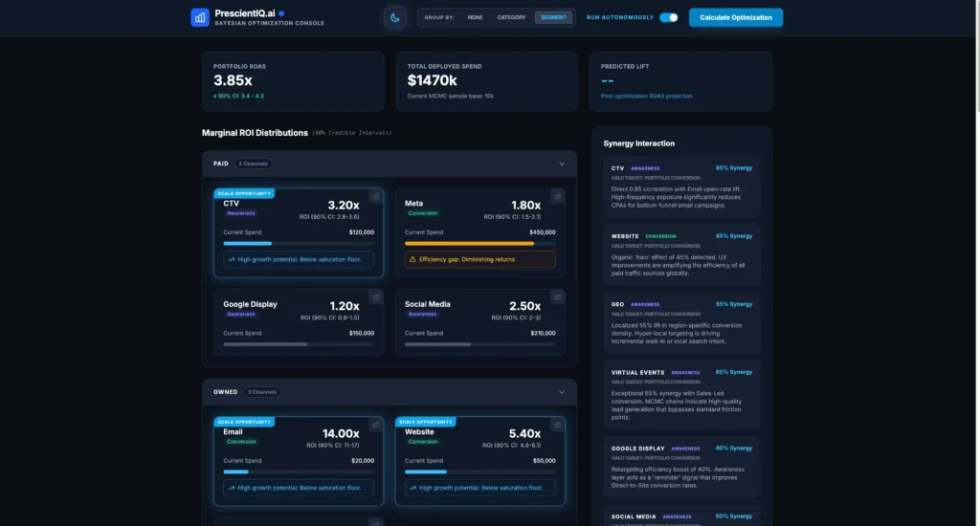
Task: Collapse the Owned channels section chevron
Action: [x=562, y=392]
